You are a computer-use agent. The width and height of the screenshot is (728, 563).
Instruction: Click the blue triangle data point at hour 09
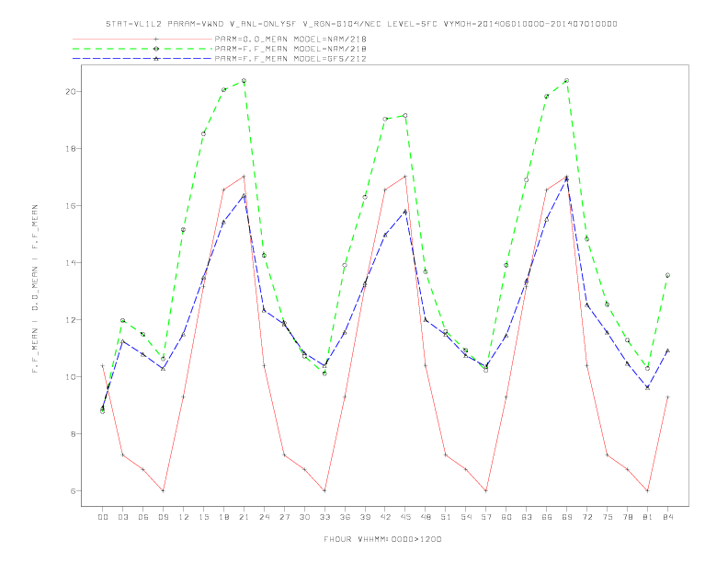(x=163, y=369)
